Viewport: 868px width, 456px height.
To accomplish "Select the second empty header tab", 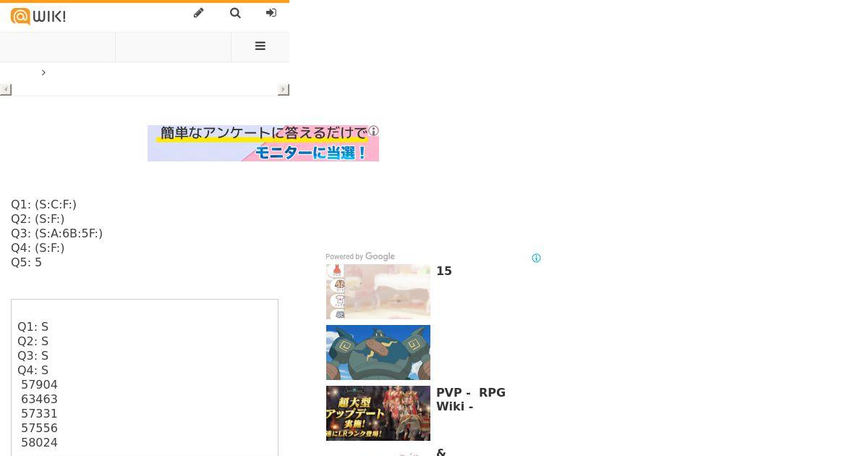I will [x=174, y=47].
